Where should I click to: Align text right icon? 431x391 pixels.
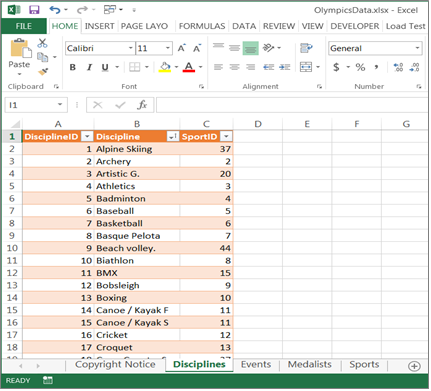pos(251,67)
